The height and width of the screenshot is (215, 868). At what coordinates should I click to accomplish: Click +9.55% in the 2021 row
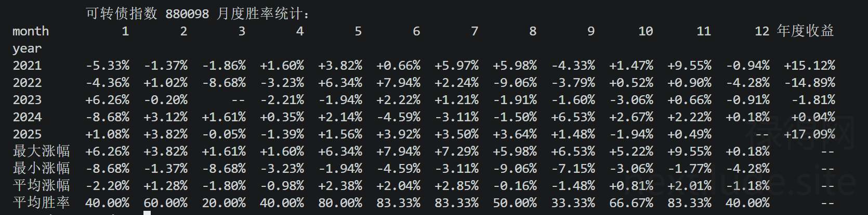click(x=689, y=66)
